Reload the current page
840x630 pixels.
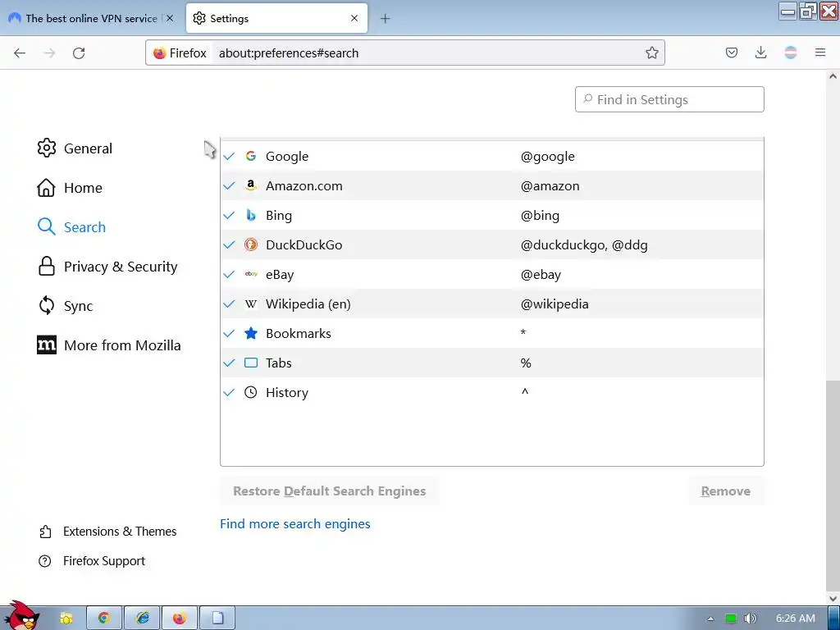click(x=79, y=53)
